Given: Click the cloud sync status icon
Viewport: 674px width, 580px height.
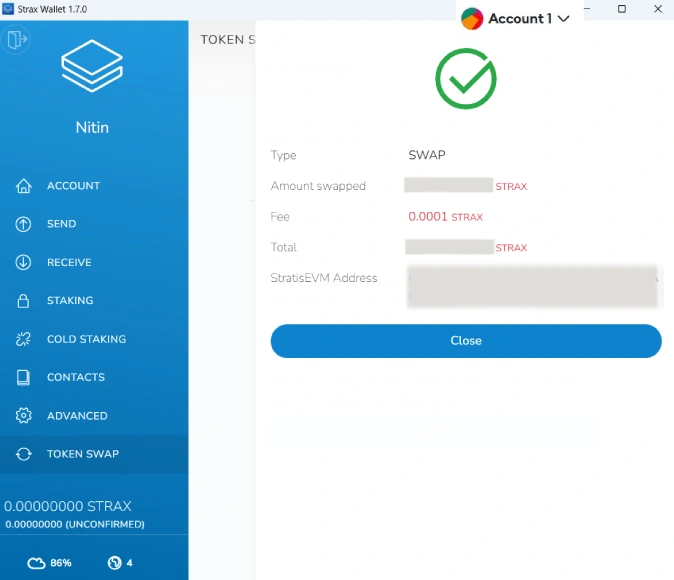Looking at the screenshot, I should coord(36,563).
